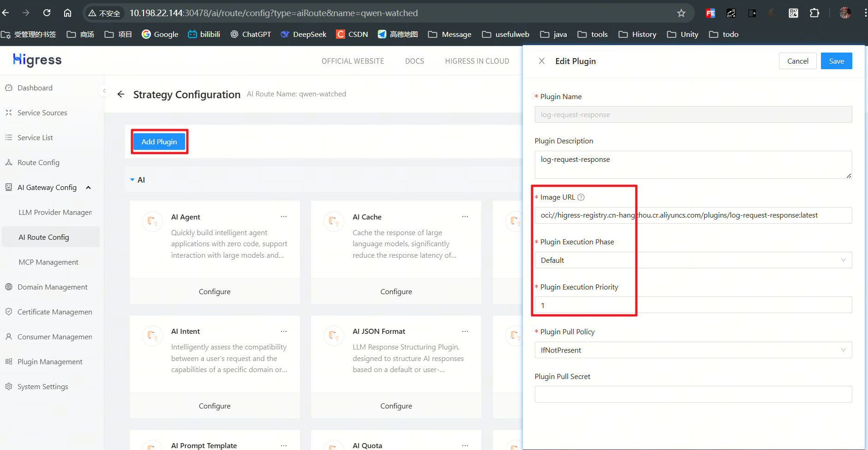This screenshot has height=450, width=868.
Task: Click the Plugin Name field
Action: 693,114
